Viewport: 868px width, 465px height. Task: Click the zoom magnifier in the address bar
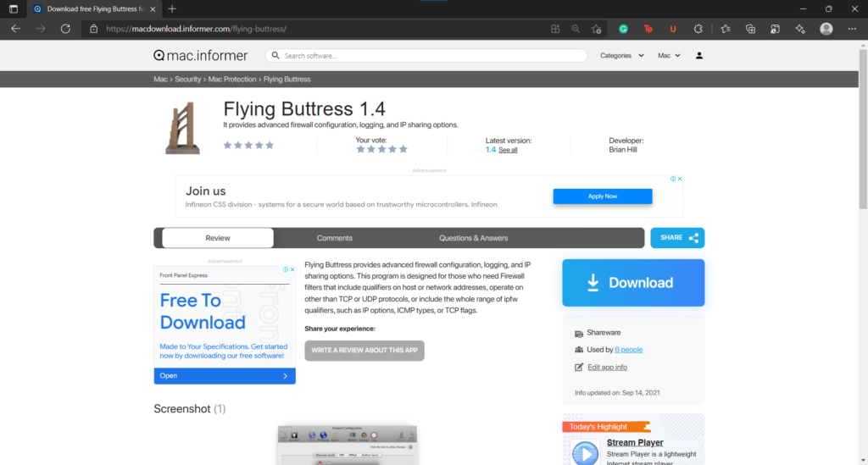pyautogui.click(x=576, y=29)
